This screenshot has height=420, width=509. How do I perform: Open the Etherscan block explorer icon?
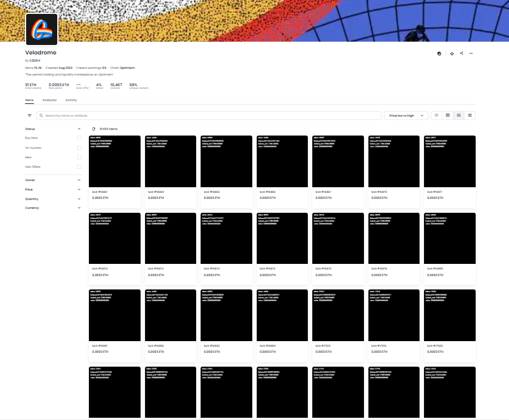(439, 53)
